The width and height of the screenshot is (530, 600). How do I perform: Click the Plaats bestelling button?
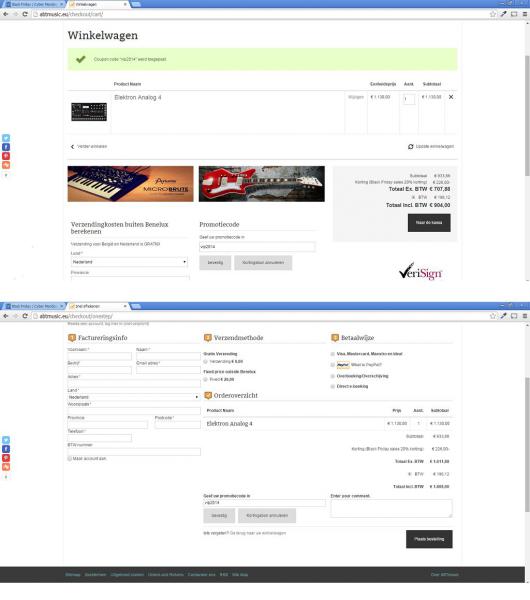(x=429, y=539)
